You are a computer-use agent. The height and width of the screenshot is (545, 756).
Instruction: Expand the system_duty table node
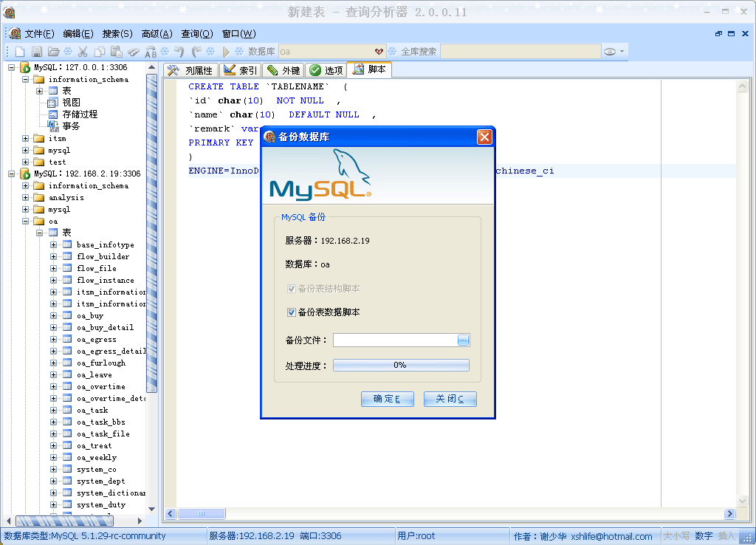coord(53,504)
